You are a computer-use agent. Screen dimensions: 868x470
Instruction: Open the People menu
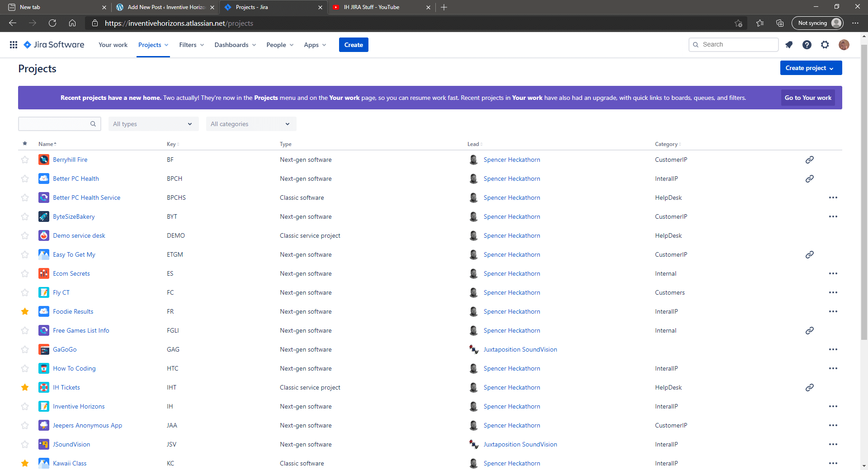(x=279, y=45)
